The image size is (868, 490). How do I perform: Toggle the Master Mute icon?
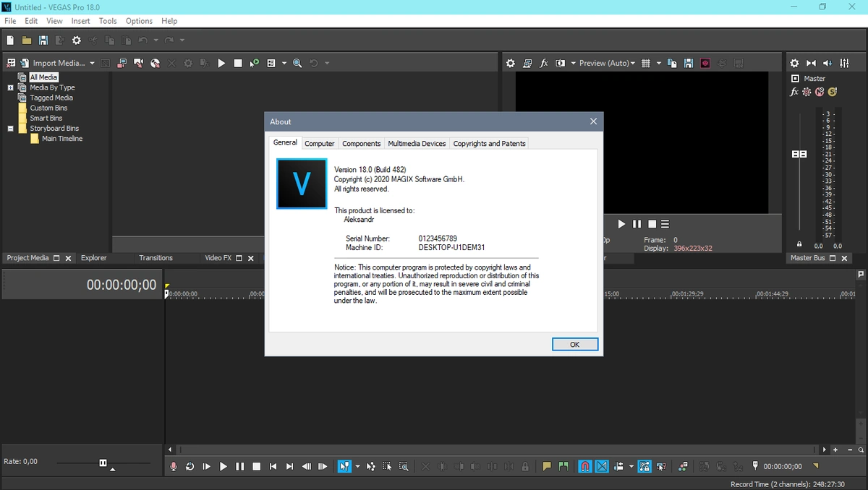pyautogui.click(x=820, y=92)
